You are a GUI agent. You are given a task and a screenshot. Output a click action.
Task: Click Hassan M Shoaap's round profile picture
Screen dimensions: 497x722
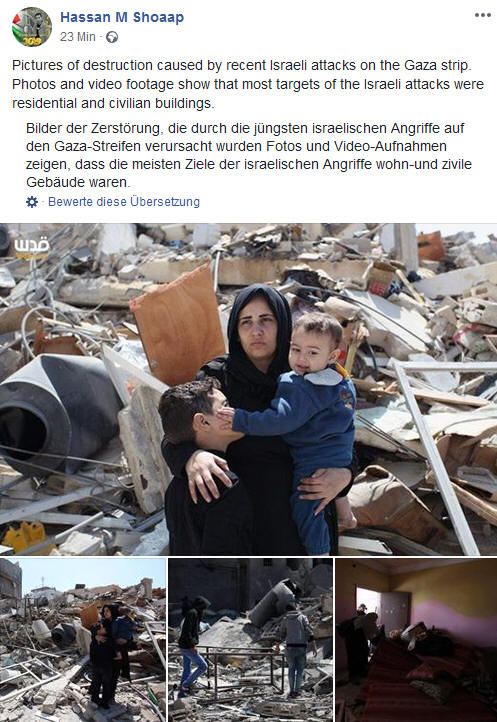[32, 27]
